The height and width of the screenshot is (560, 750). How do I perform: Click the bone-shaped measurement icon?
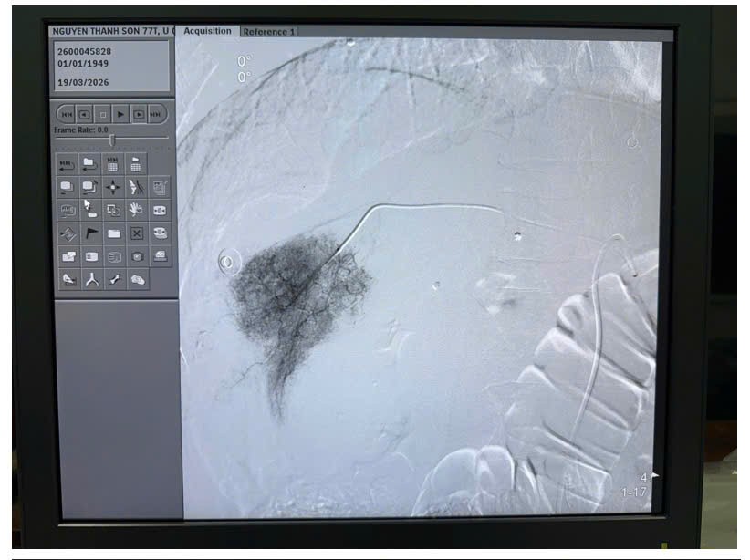tap(114, 280)
